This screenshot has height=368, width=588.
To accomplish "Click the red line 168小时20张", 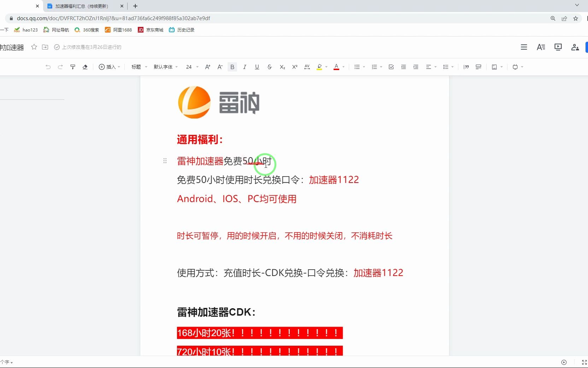I will (260, 333).
